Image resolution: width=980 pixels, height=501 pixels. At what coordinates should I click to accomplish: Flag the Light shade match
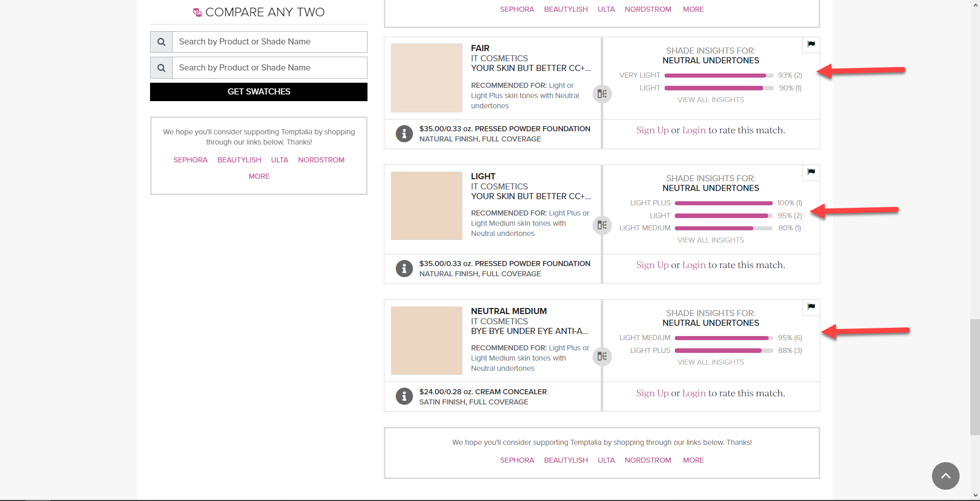point(811,172)
